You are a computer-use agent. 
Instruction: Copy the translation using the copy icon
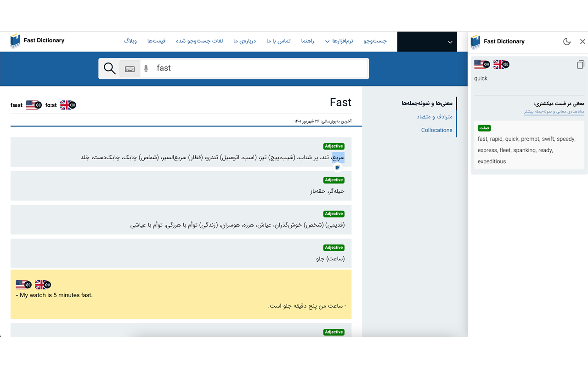[x=580, y=65]
